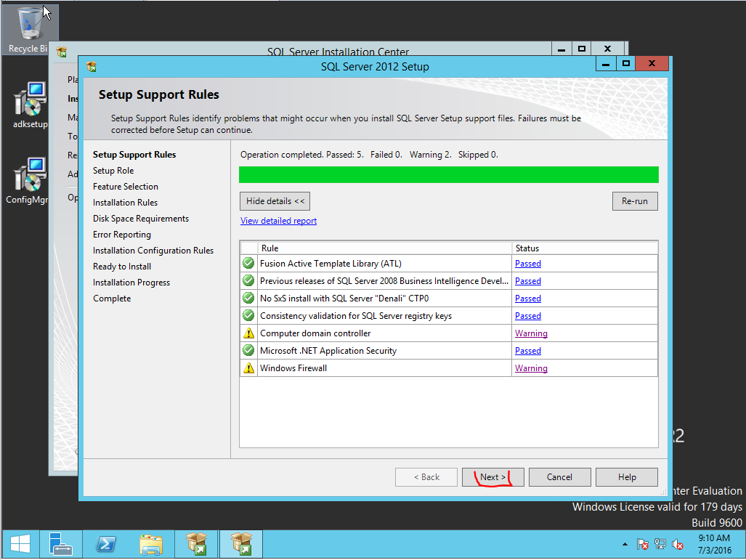Select Error Reporting step in sidebar
This screenshot has width=746, height=560.
pos(122,235)
